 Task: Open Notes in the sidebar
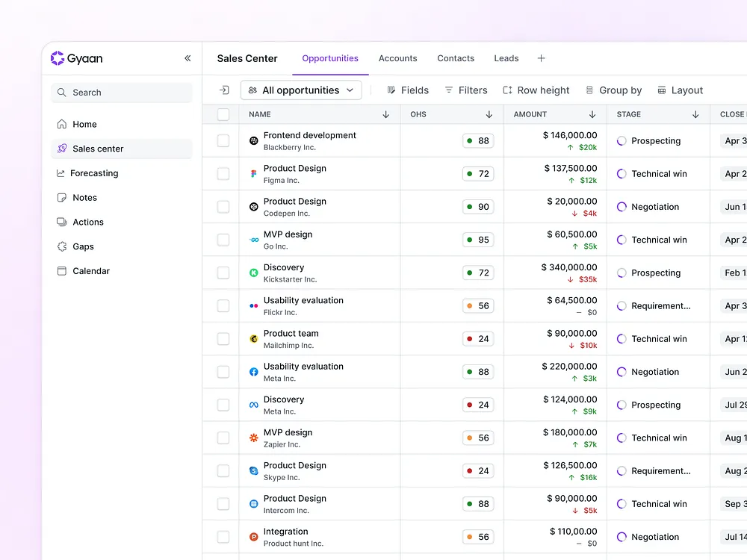click(x=84, y=198)
